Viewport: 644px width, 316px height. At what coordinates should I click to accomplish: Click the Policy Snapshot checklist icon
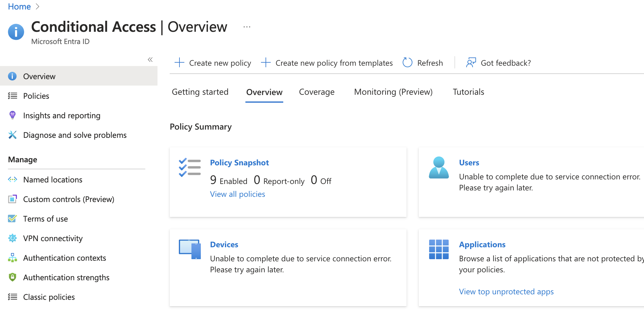(x=190, y=167)
